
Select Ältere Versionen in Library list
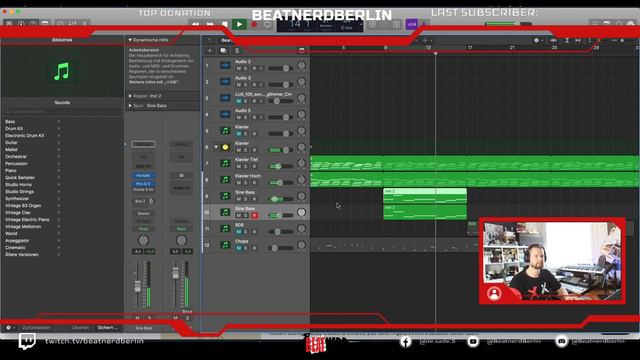point(22,254)
